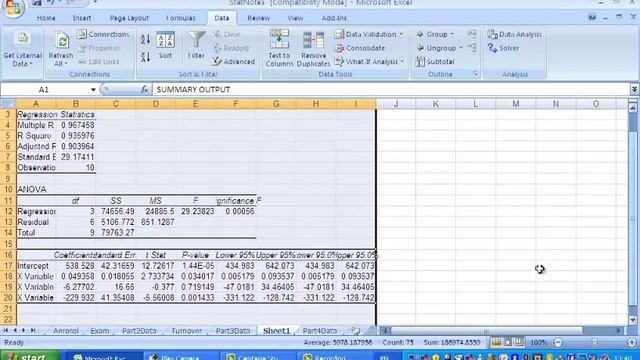Select cell containing 29.23823
Viewport: 640px width, 360px height.
coord(196,211)
